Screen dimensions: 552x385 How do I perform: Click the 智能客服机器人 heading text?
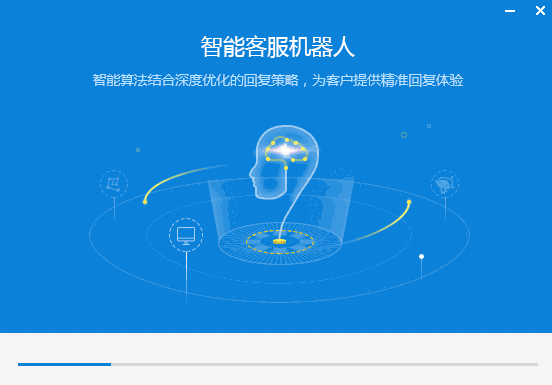click(x=277, y=47)
